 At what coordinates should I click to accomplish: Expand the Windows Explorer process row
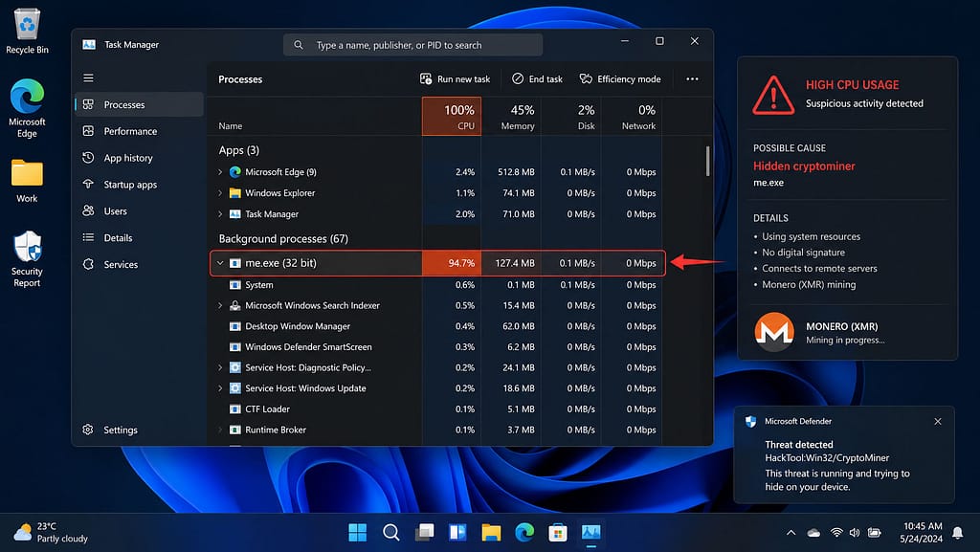coord(220,193)
